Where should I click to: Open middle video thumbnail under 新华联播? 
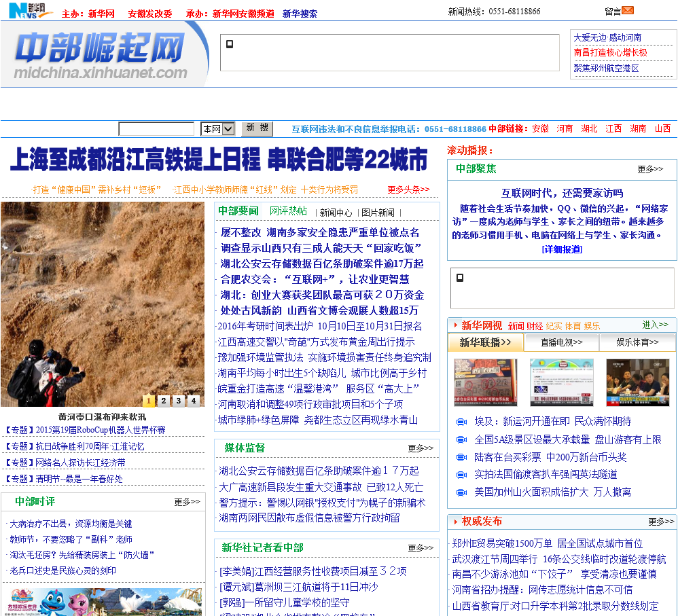(x=562, y=382)
